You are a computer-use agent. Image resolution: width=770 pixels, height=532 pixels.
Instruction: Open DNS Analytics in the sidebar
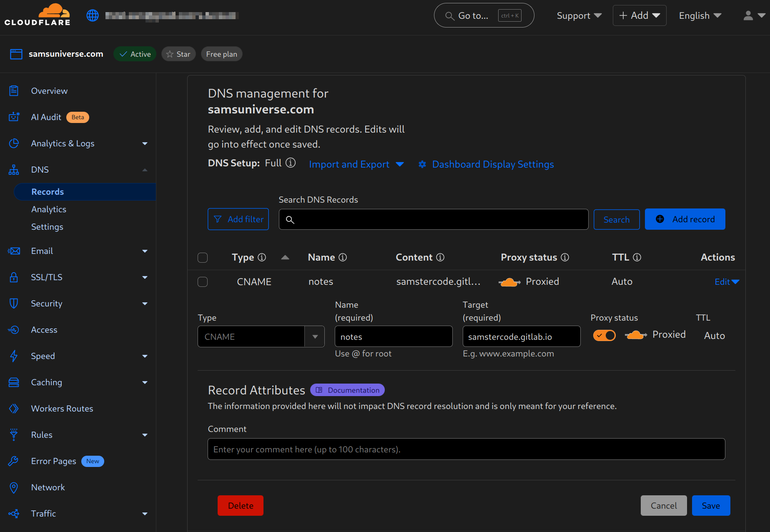49,209
